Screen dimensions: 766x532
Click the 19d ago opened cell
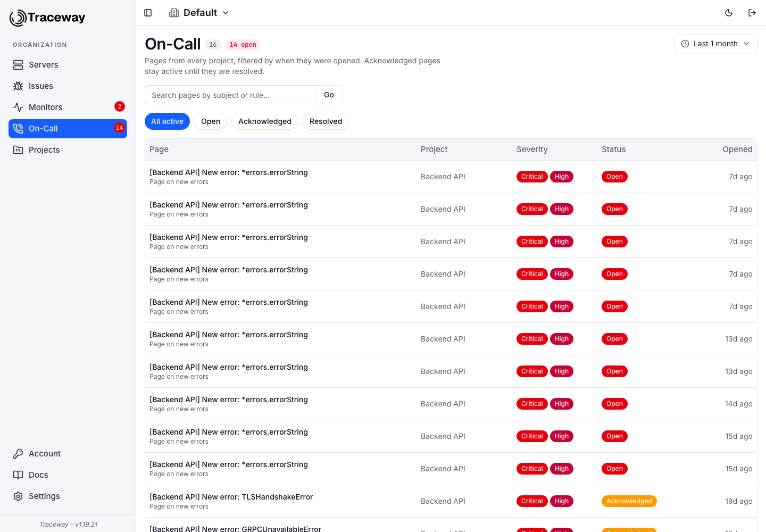[x=738, y=501]
